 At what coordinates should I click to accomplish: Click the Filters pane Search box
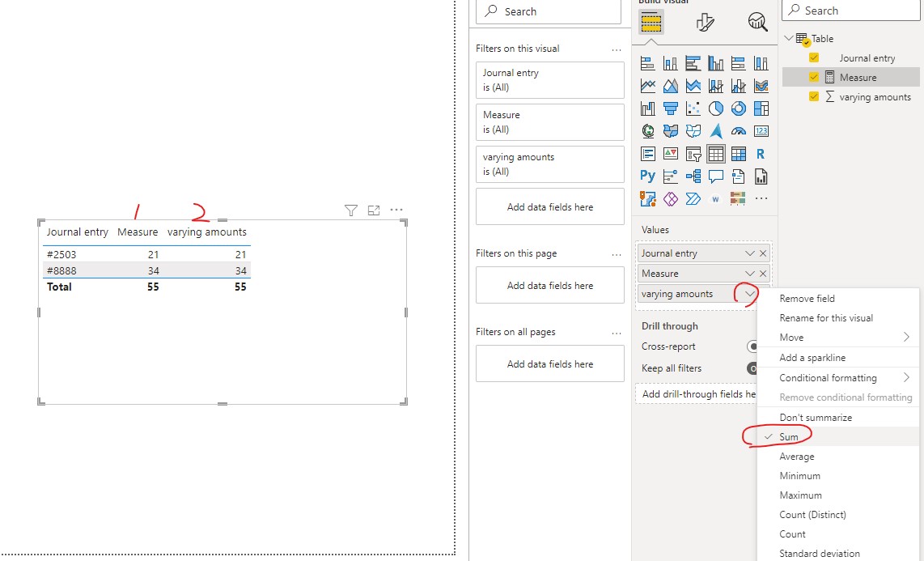click(549, 12)
